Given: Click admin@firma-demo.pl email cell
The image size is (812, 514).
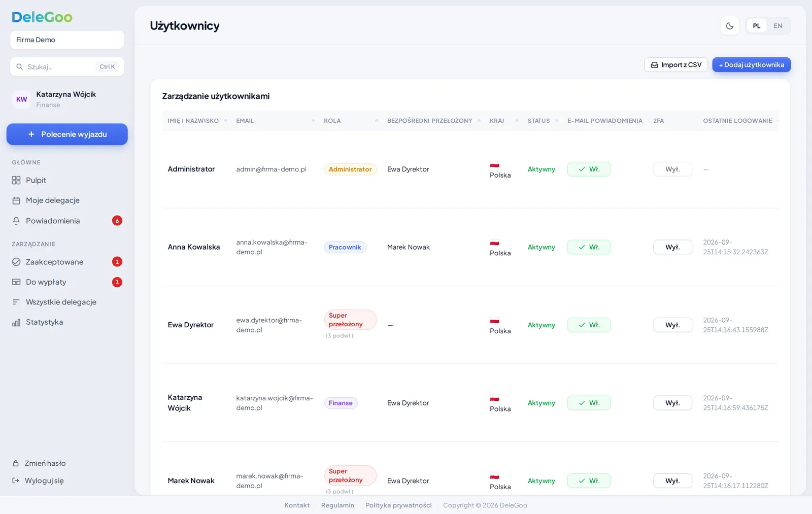Looking at the screenshot, I should pyautogui.click(x=272, y=169).
